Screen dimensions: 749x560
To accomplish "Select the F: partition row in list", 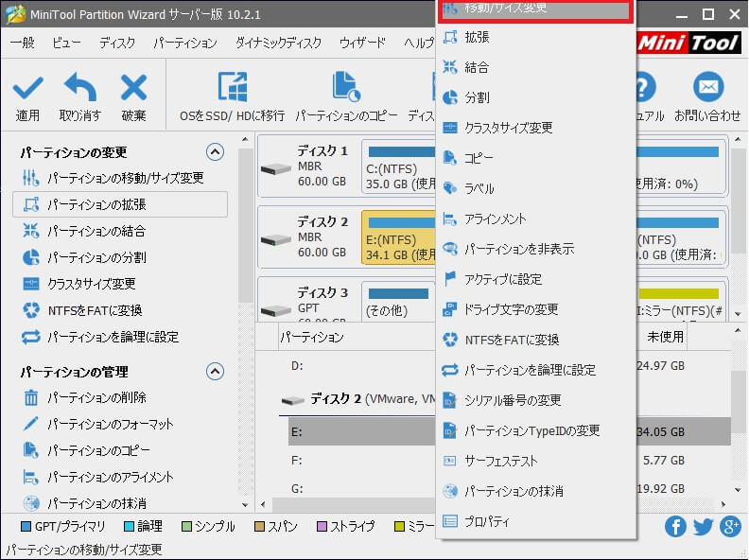I will pos(359,462).
